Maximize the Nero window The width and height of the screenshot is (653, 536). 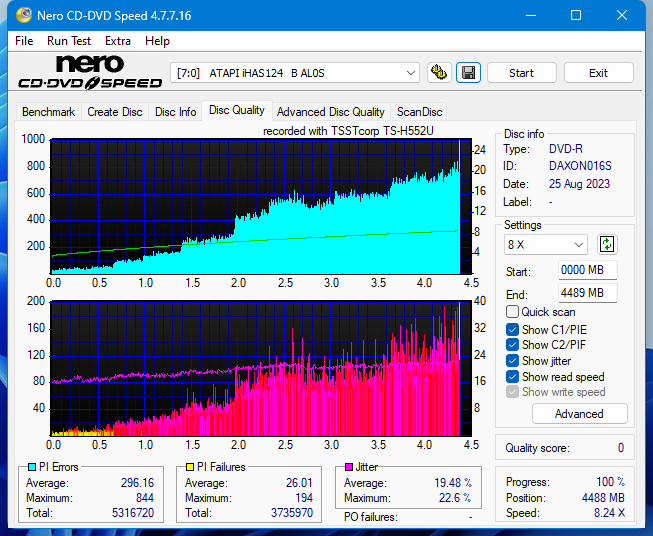coord(576,15)
